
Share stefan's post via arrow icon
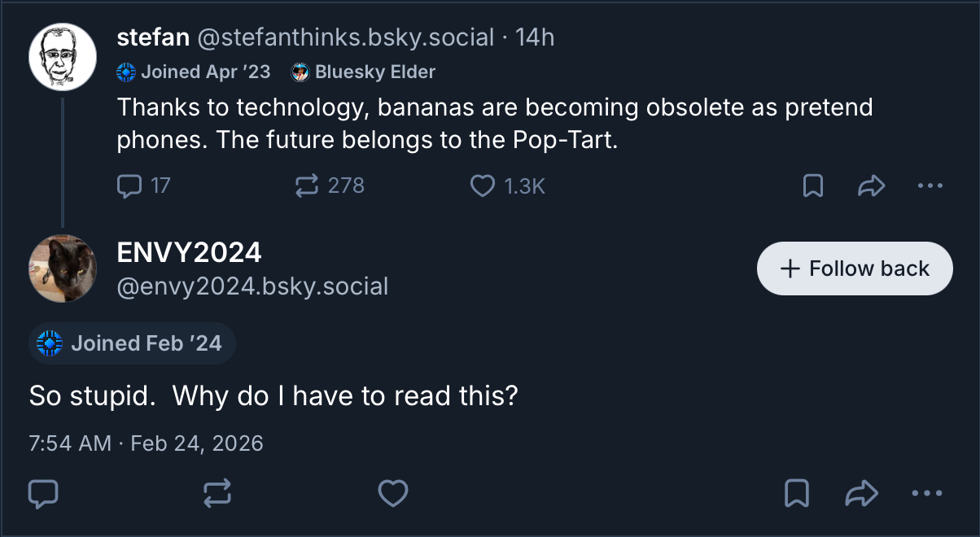click(x=871, y=186)
